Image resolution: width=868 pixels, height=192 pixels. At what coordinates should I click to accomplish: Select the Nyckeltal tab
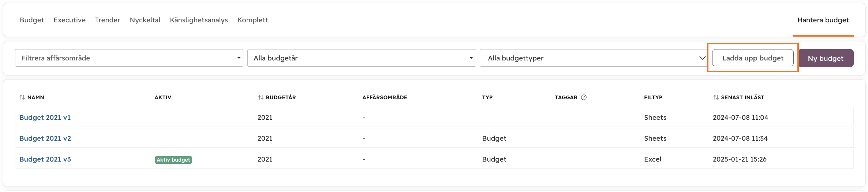point(145,20)
